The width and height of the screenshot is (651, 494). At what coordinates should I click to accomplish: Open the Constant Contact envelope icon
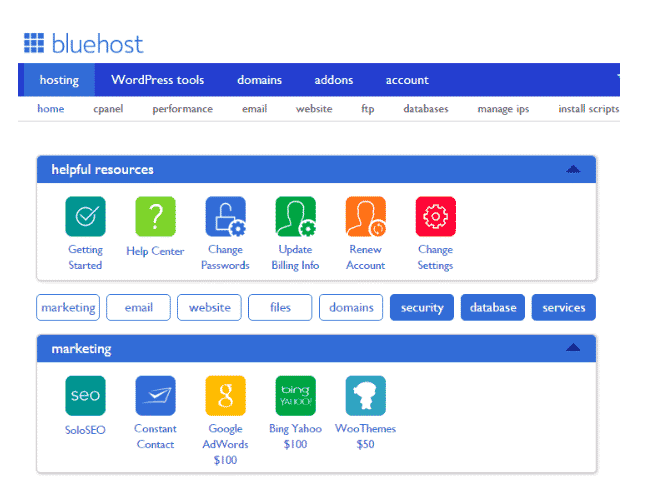coord(156,396)
